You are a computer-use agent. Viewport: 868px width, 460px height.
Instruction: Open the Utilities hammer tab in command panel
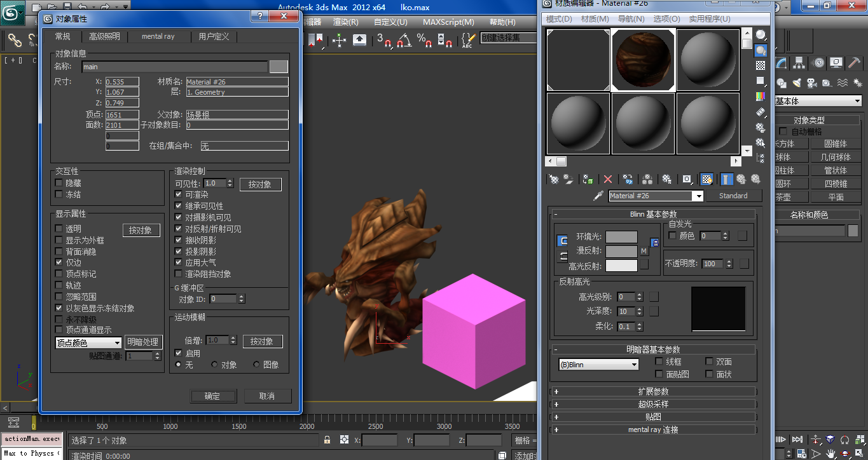coord(855,62)
